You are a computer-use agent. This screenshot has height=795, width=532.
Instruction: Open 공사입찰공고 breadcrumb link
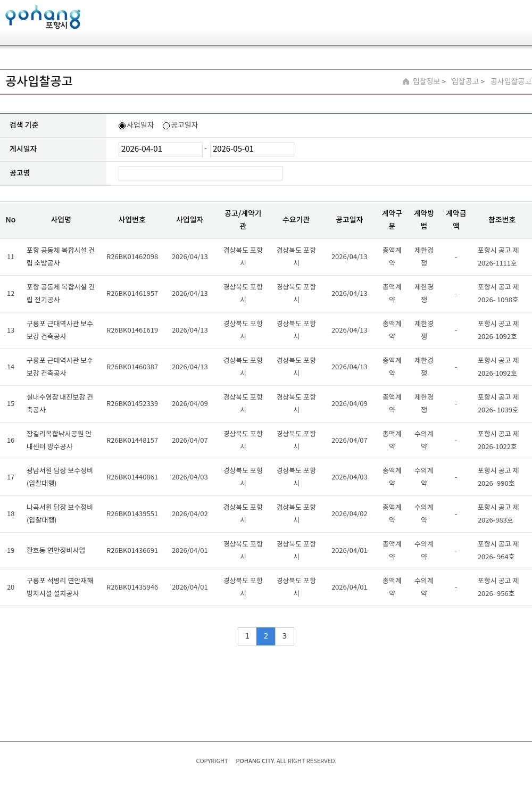510,81
